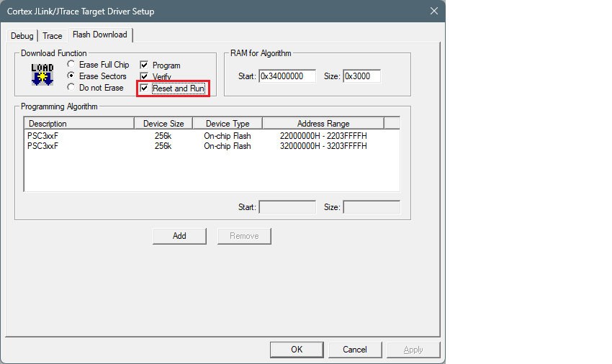Click the Cancel button
The image size is (612, 364).
click(354, 350)
